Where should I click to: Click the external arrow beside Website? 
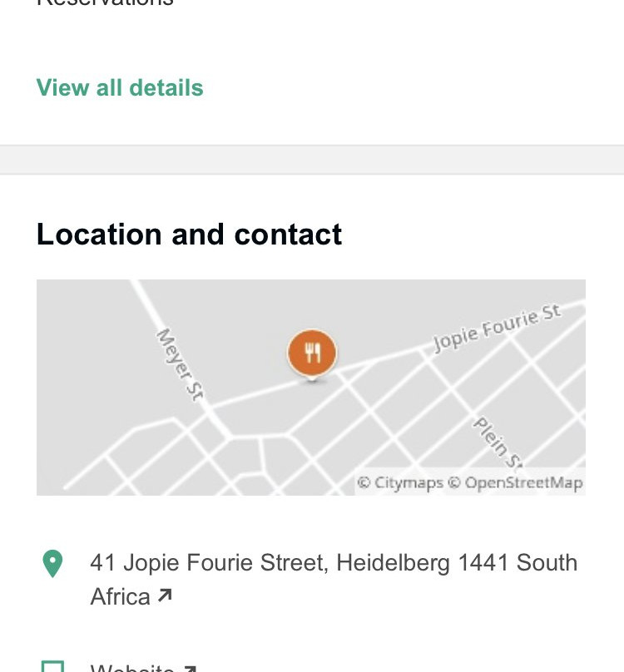(x=190, y=669)
